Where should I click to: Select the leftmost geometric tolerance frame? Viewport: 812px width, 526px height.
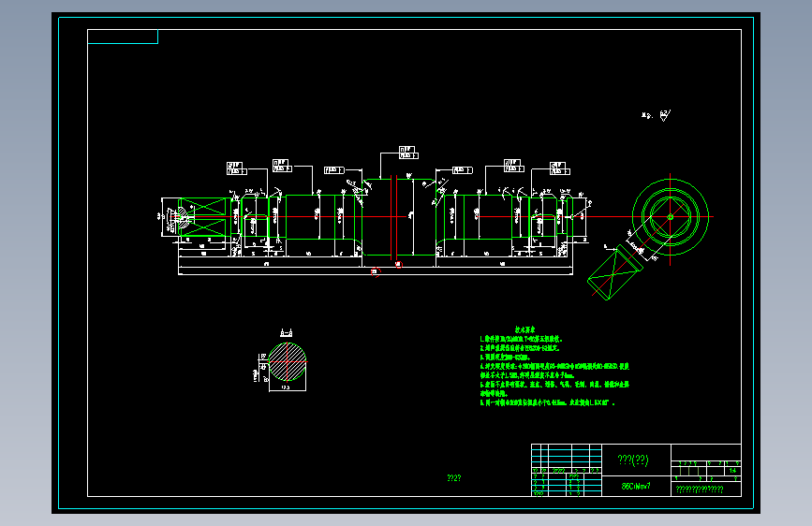click(x=237, y=168)
